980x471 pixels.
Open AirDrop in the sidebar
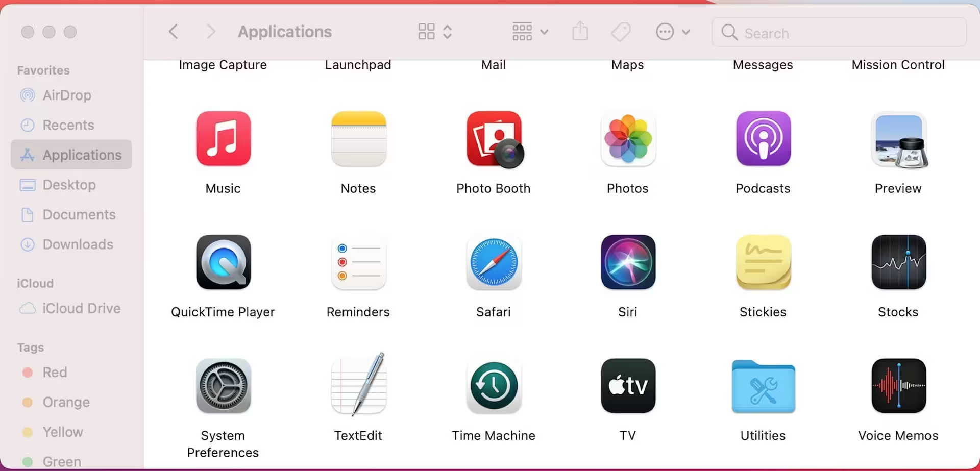tap(71, 95)
